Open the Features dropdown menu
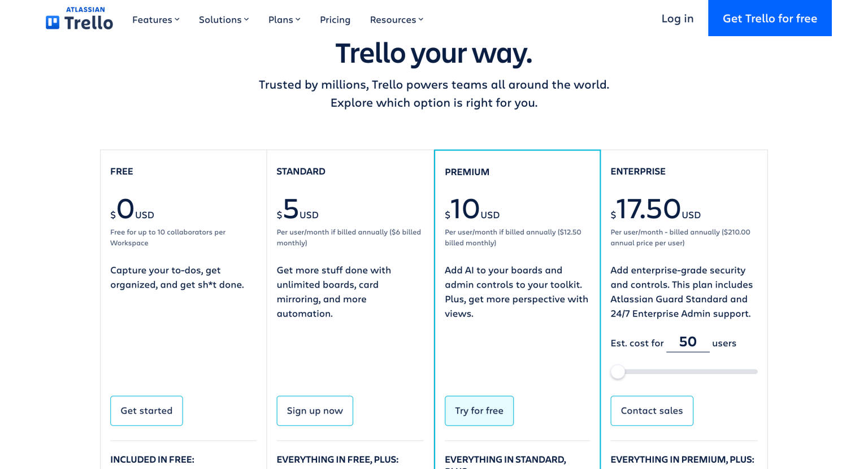 tap(151, 19)
